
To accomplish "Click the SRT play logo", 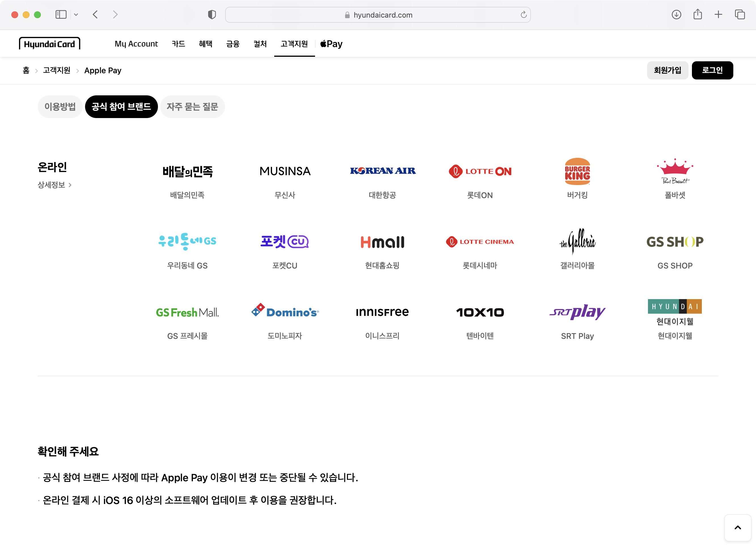I will (x=577, y=312).
